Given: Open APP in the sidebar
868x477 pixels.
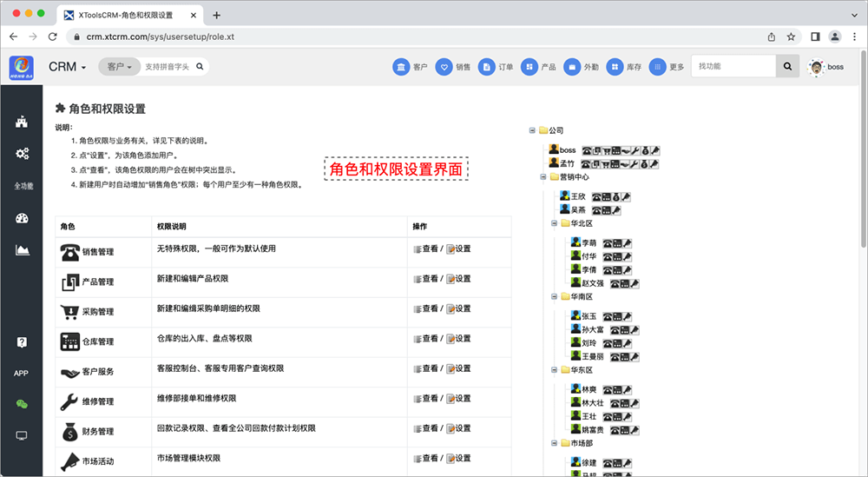Looking at the screenshot, I should (x=21, y=374).
